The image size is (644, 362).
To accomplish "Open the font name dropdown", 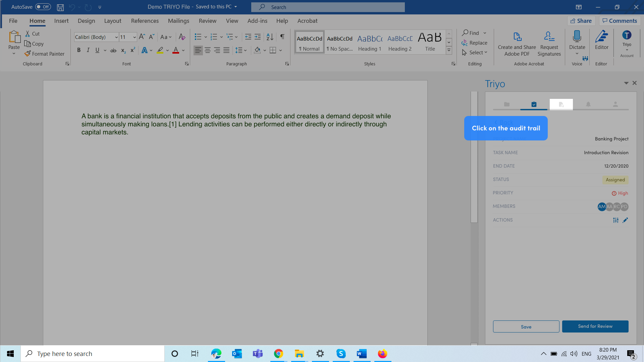I will click(116, 37).
